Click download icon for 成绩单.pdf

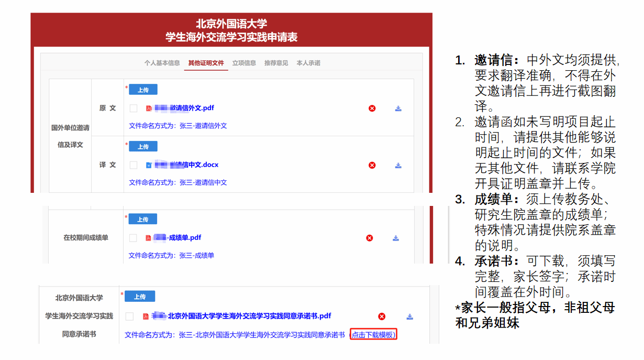[396, 238]
